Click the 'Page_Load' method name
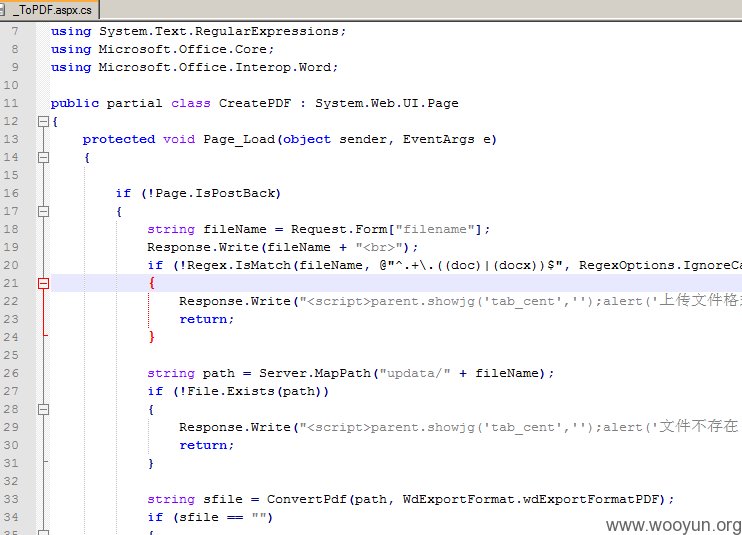This screenshot has width=742, height=535. point(239,140)
